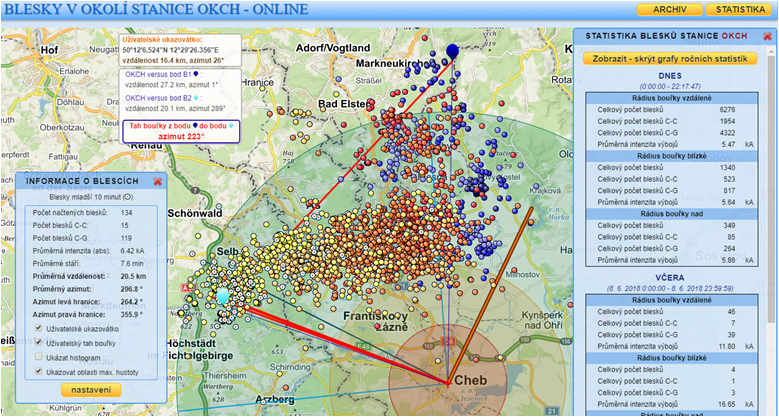This screenshot has width=779, height=417.
Task: Click cyan pin in Tah bouřky box
Action: pos(230,126)
